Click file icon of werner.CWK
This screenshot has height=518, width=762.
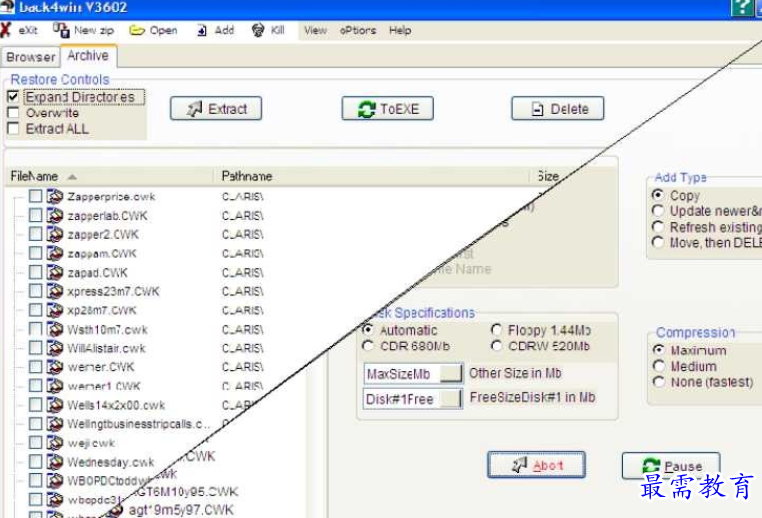pyautogui.click(x=55, y=367)
